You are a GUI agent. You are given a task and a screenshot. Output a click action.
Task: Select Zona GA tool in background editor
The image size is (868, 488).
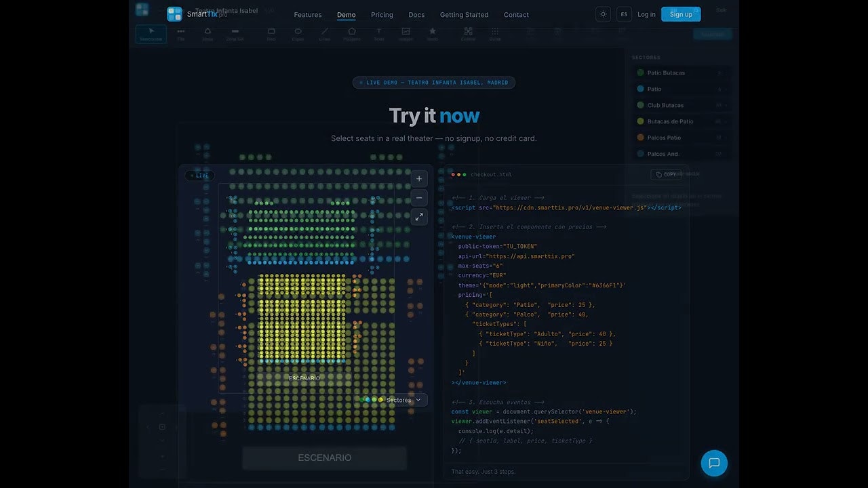[x=235, y=34]
